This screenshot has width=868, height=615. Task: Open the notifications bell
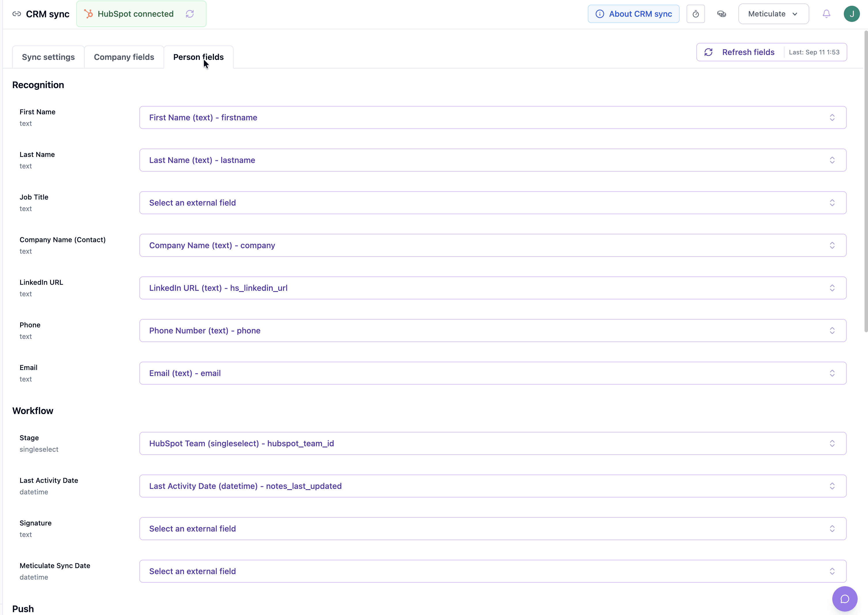pos(826,14)
